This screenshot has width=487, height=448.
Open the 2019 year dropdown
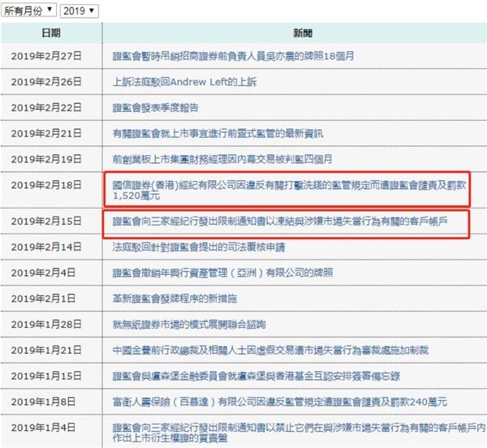point(79,11)
